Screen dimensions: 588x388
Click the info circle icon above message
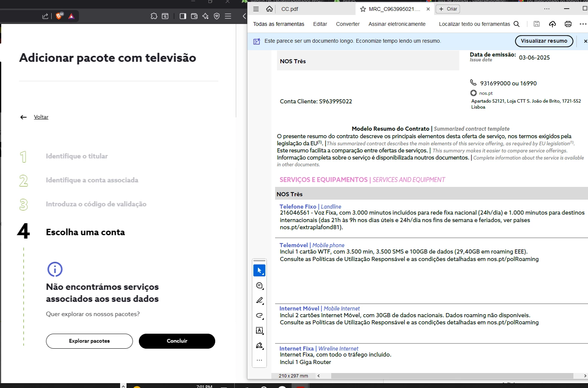(55, 269)
